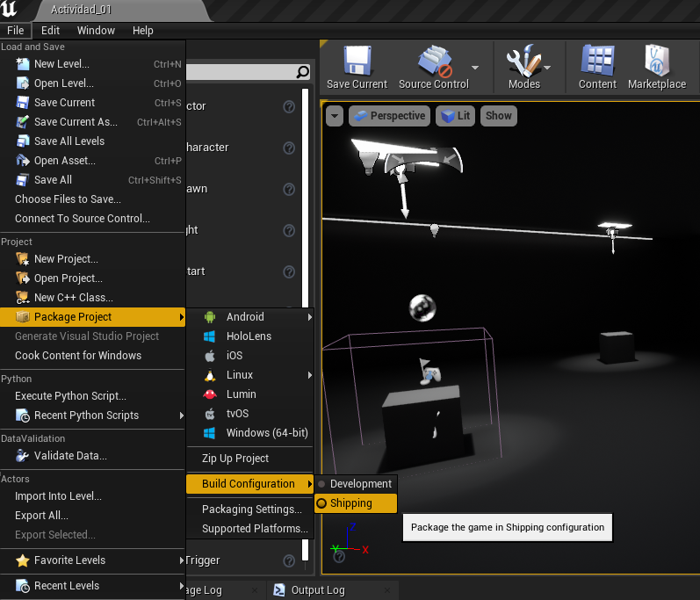Click Connect To Source Control

(92, 219)
